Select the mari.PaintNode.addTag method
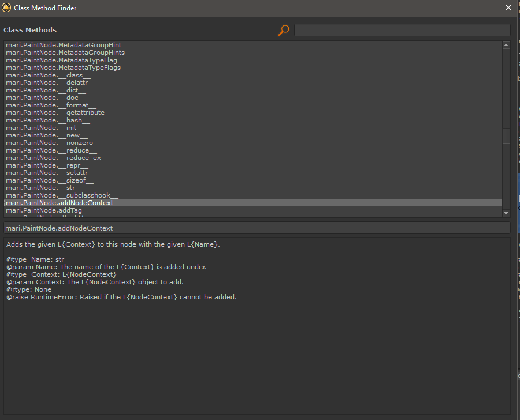This screenshot has height=420, width=520. coord(44,210)
